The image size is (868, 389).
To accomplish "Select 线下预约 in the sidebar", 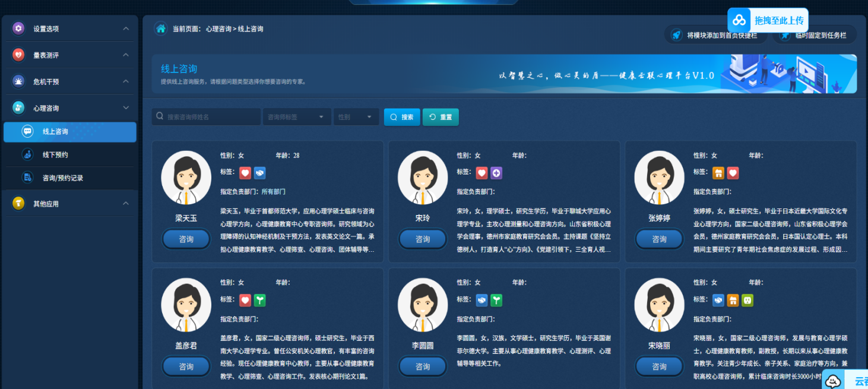I will (55, 154).
